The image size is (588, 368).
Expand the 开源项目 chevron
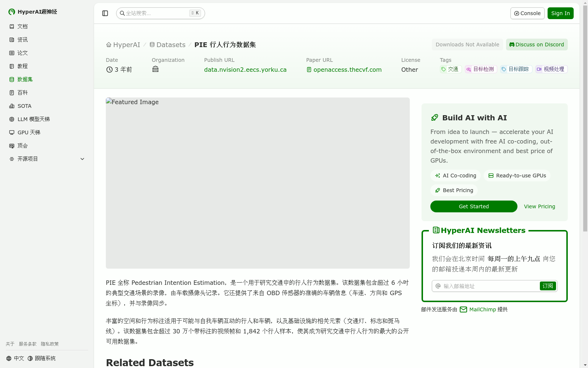coord(82,159)
